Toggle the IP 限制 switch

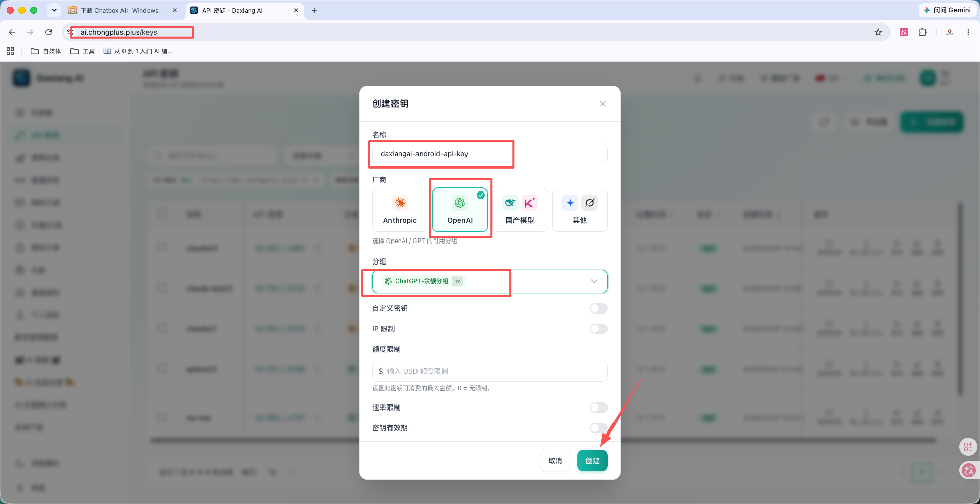(x=598, y=329)
